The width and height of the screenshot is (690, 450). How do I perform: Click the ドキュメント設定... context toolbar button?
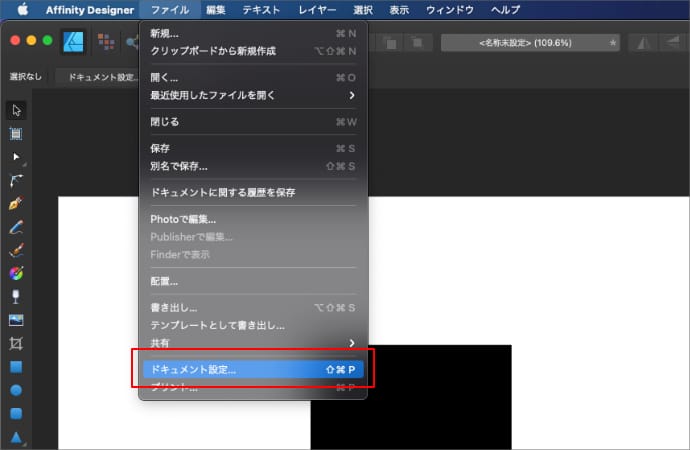[x=96, y=76]
